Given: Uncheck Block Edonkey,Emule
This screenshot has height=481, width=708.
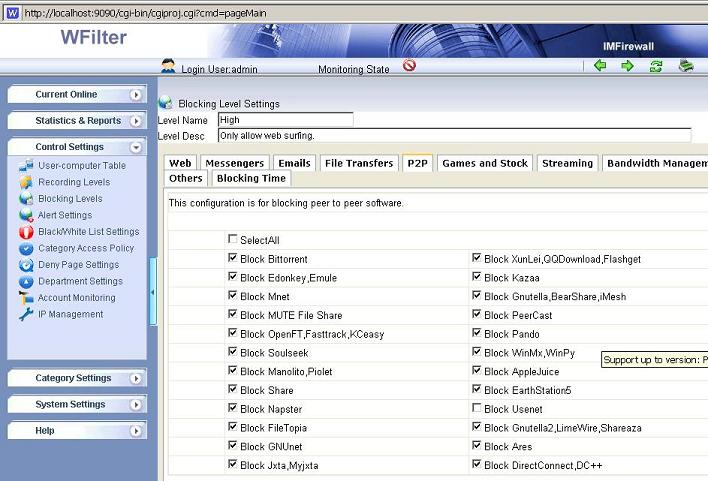Looking at the screenshot, I should point(233,276).
